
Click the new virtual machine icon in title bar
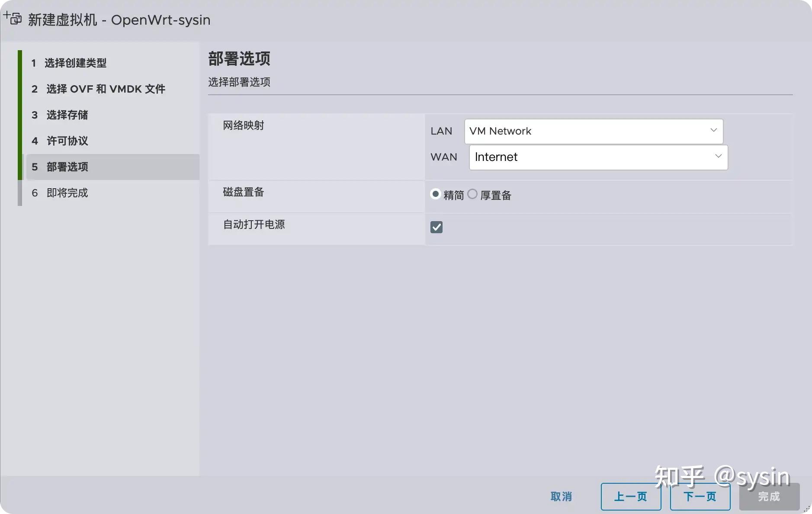pyautogui.click(x=13, y=18)
